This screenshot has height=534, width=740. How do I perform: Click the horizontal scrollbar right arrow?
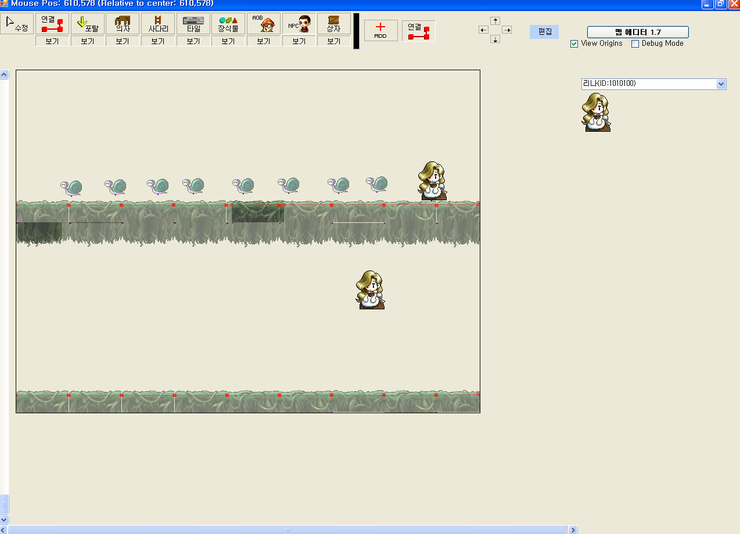click(x=573, y=530)
